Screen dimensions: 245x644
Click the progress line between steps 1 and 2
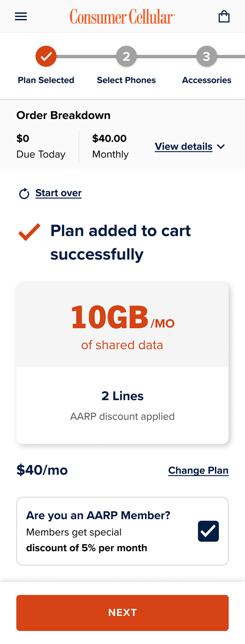[x=86, y=56]
